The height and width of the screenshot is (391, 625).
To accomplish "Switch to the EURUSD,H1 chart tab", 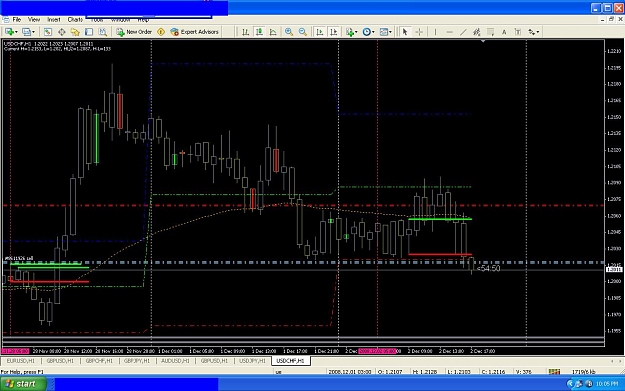I will click(21, 361).
